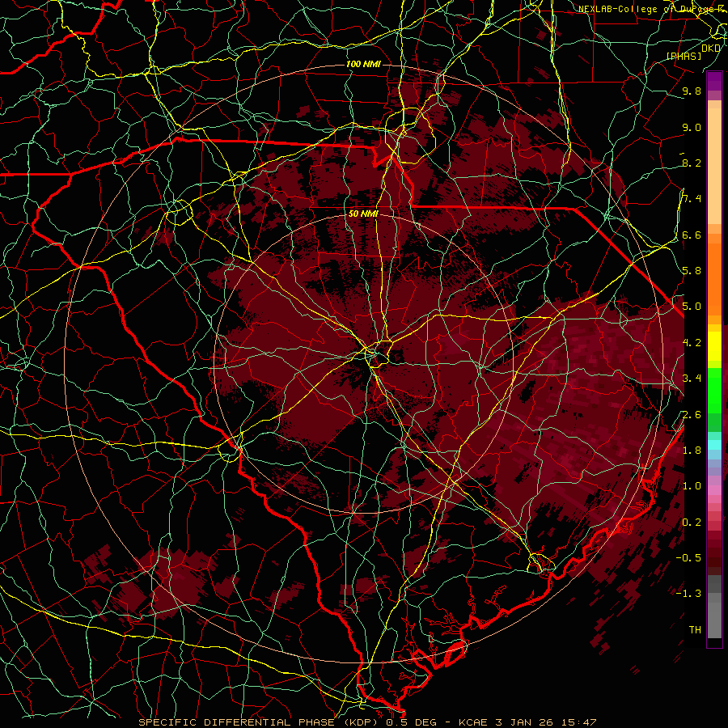
Task: Click the -0.5 value on the color scale
Action: point(688,558)
